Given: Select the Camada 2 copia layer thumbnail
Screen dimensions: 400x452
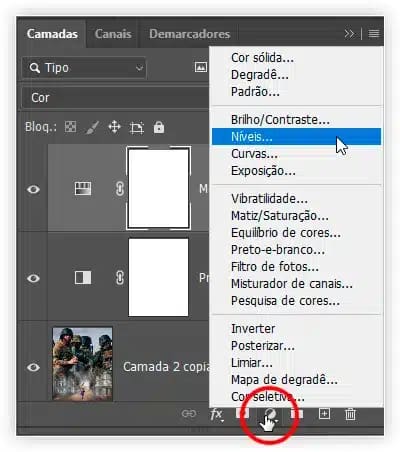Looking at the screenshot, I should [x=82, y=364].
